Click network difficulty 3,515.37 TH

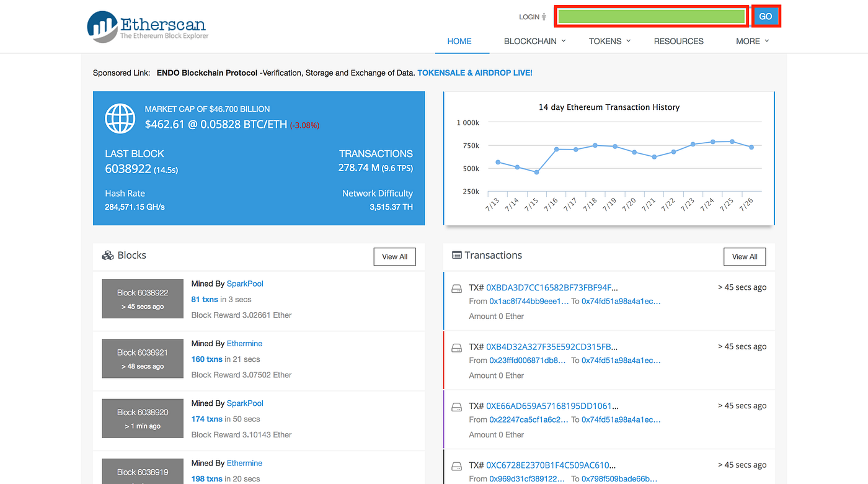coord(391,207)
